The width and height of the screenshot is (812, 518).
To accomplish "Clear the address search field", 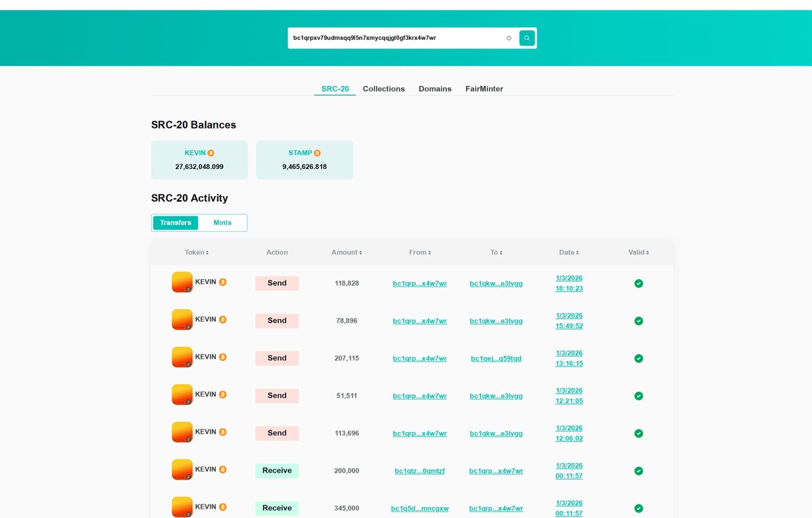I will 509,38.
